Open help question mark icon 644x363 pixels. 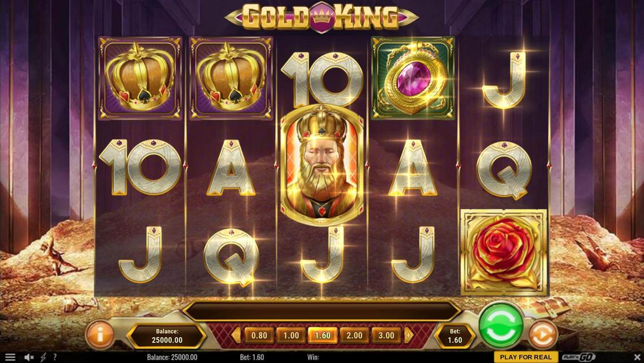point(55,357)
